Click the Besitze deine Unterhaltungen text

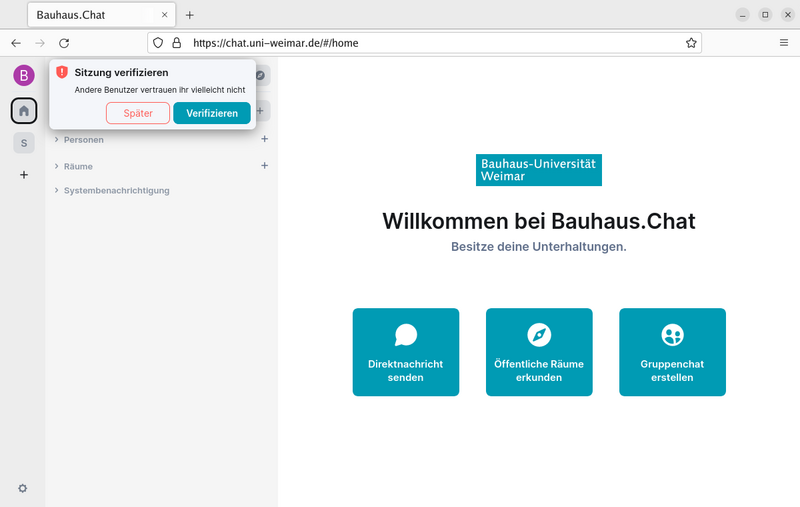(539, 247)
